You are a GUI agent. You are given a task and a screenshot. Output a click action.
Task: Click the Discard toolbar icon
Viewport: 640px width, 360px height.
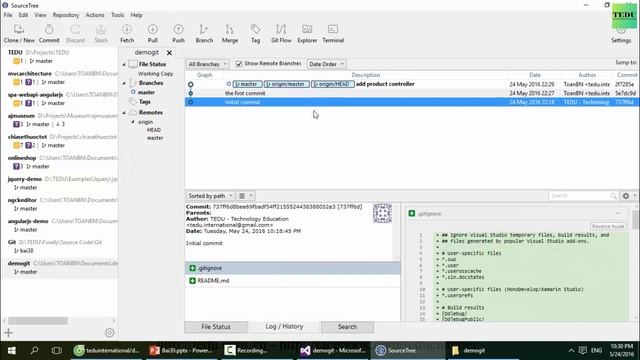(x=75, y=33)
